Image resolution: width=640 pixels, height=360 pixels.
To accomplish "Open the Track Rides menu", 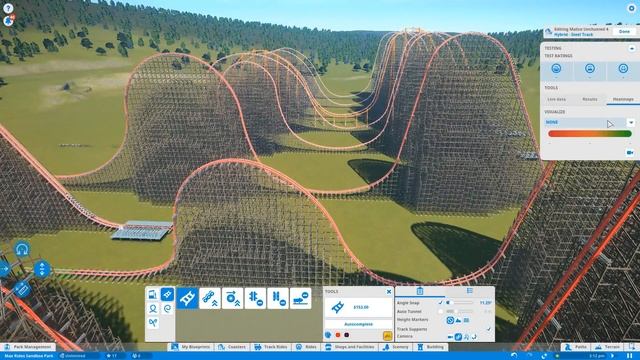I will click(x=271, y=347).
